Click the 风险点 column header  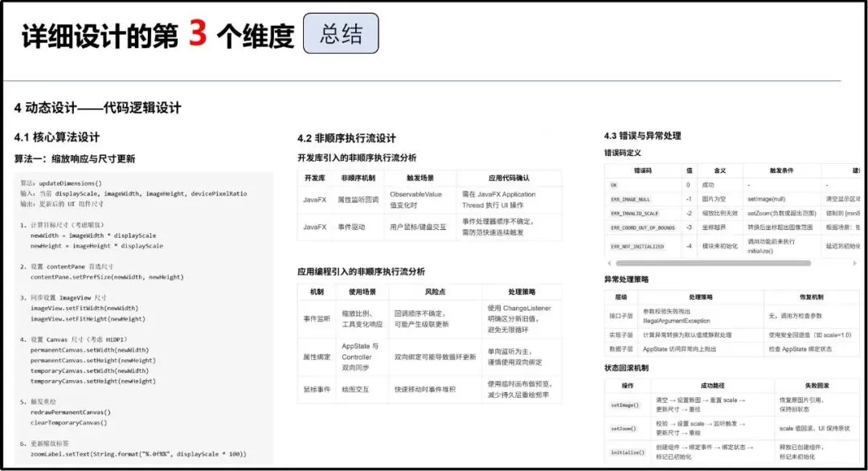(x=435, y=292)
